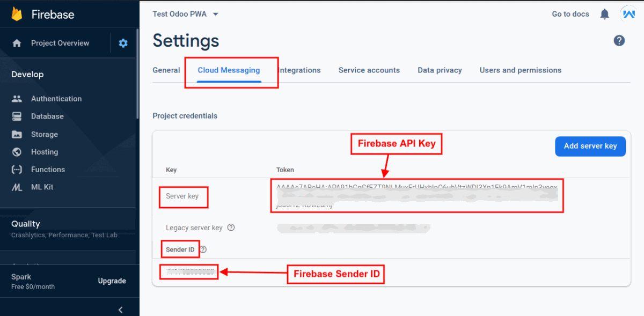Click the Spark Free $0/month plan text

click(33, 282)
